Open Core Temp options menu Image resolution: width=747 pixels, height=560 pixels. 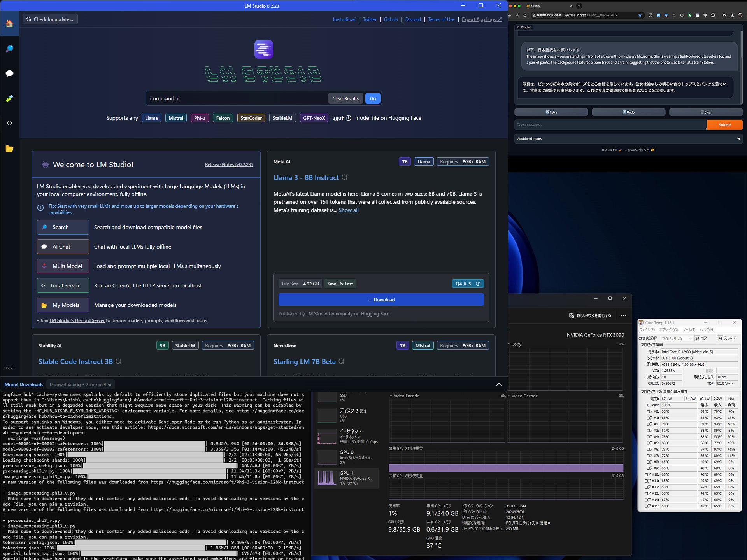pyautogui.click(x=668, y=330)
